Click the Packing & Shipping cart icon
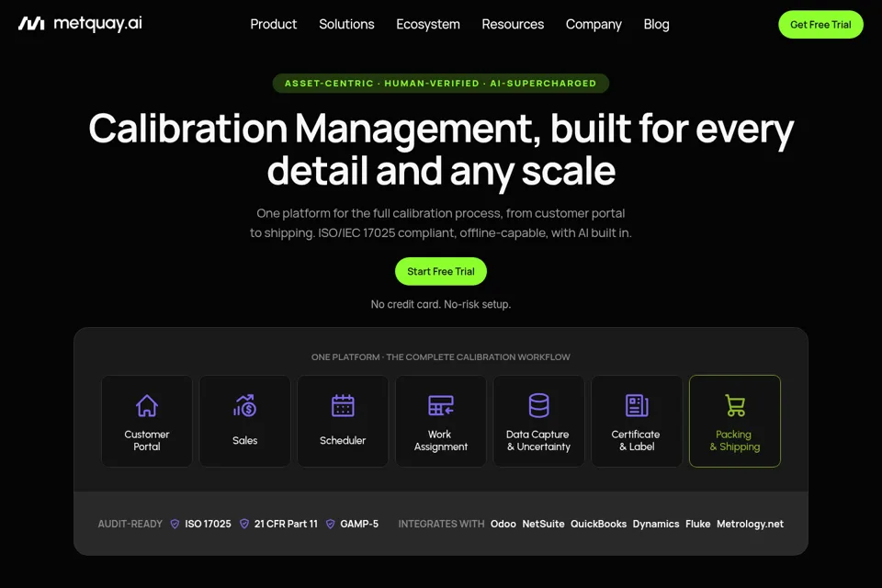Screen dimensions: 882x588 click(x=735, y=406)
